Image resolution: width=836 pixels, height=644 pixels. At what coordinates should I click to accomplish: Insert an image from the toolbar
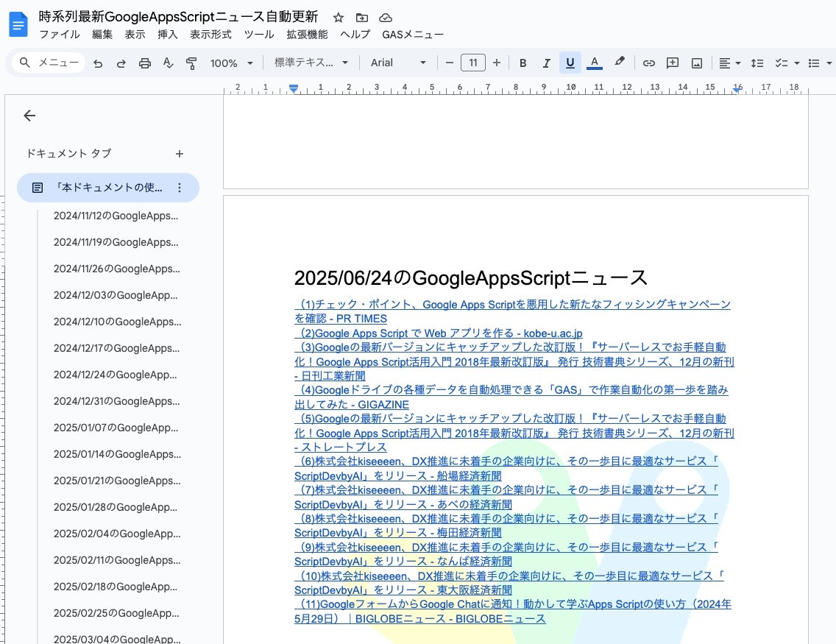(697, 63)
